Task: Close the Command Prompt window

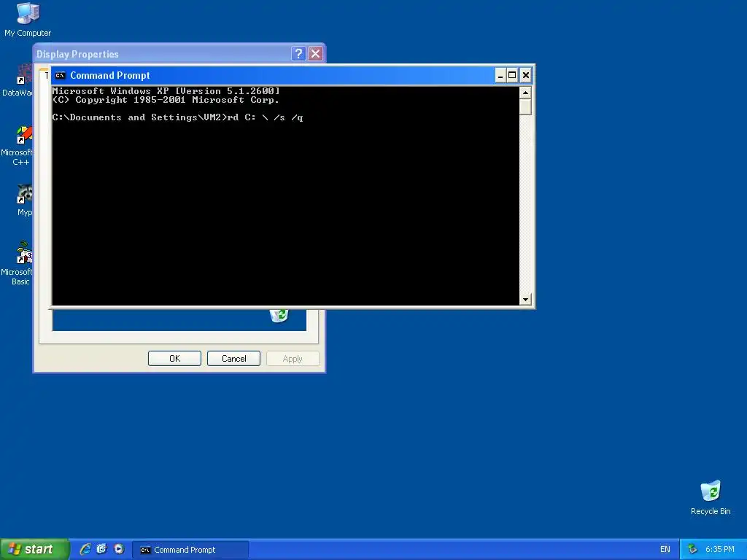Action: 525,75
